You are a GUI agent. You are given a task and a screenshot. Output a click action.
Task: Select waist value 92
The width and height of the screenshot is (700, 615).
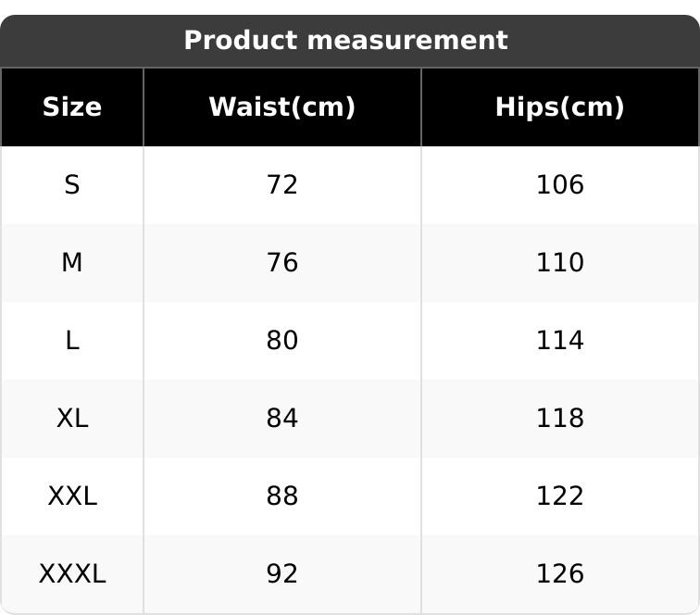282,574
